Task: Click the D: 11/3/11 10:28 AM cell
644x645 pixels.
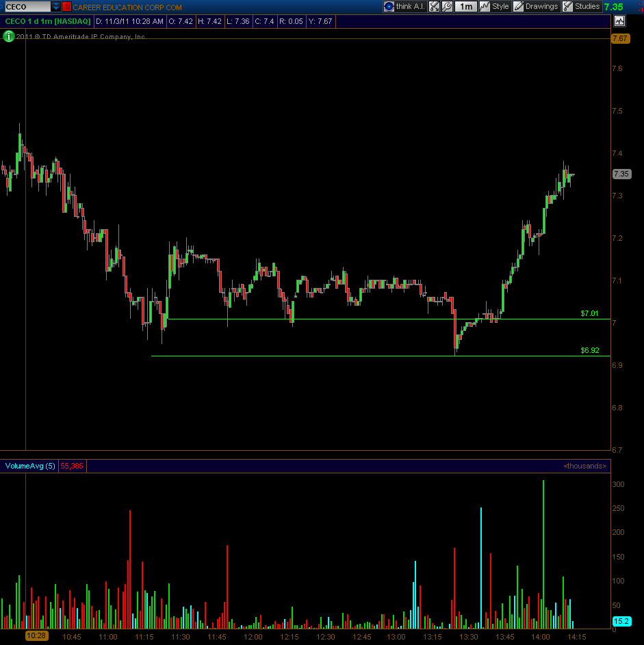Action: coord(129,21)
